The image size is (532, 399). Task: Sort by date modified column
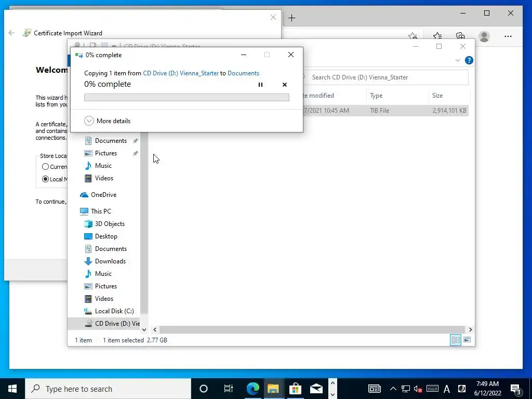pos(318,96)
